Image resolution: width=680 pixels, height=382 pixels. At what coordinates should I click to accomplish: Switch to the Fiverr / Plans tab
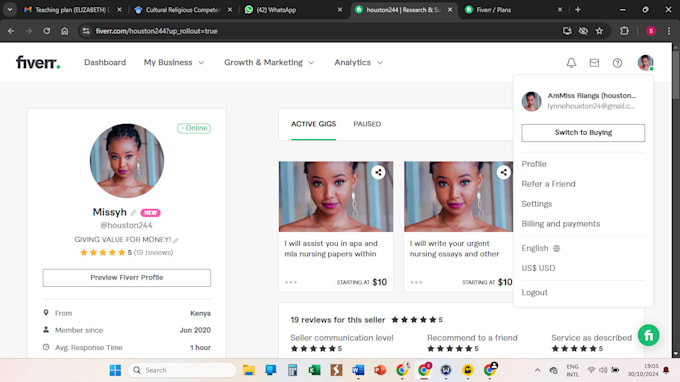[513, 10]
